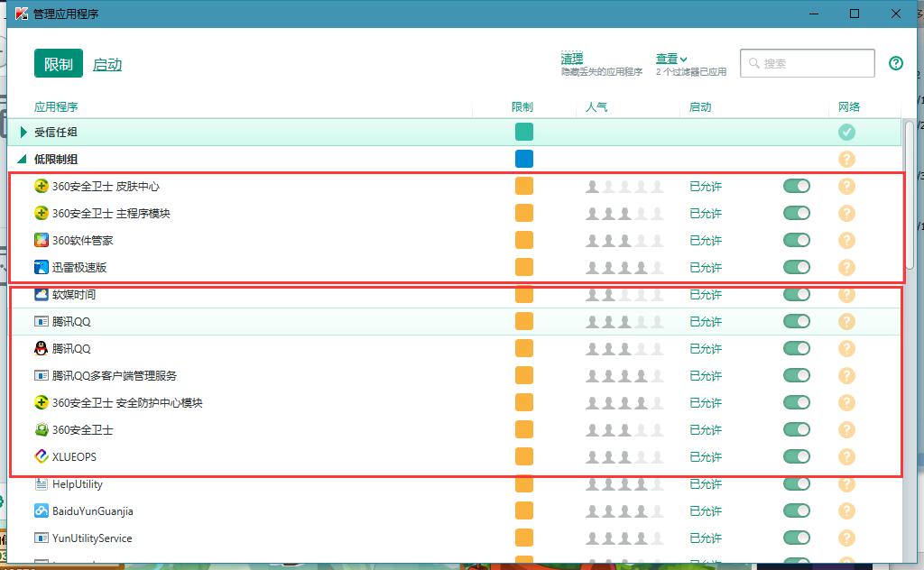
Task: Click the popularity rating for 迅雷极速版
Action: coord(624,267)
